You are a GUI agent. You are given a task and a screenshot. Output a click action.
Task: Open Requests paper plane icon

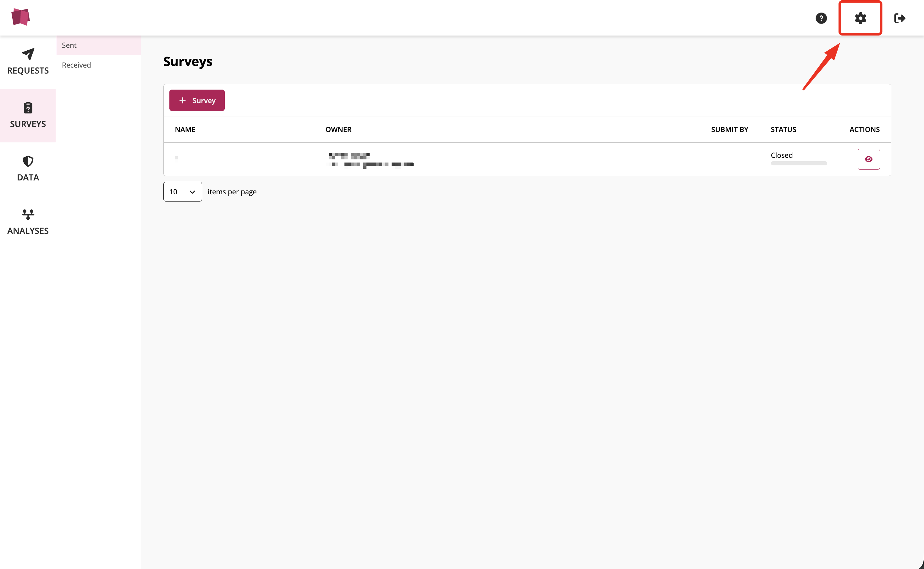(28, 55)
